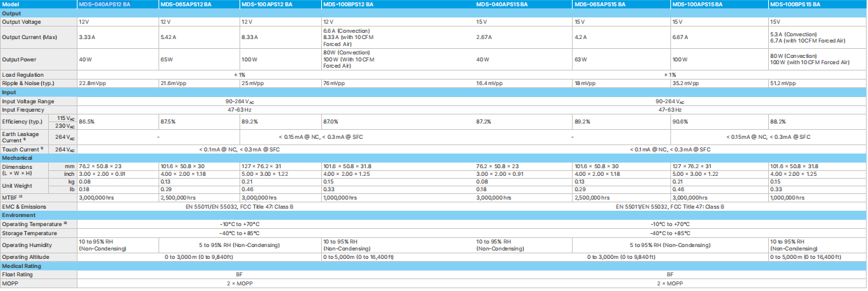Select the MDS-100BPS15 BA column header
The image size is (868, 291).
pos(795,4)
